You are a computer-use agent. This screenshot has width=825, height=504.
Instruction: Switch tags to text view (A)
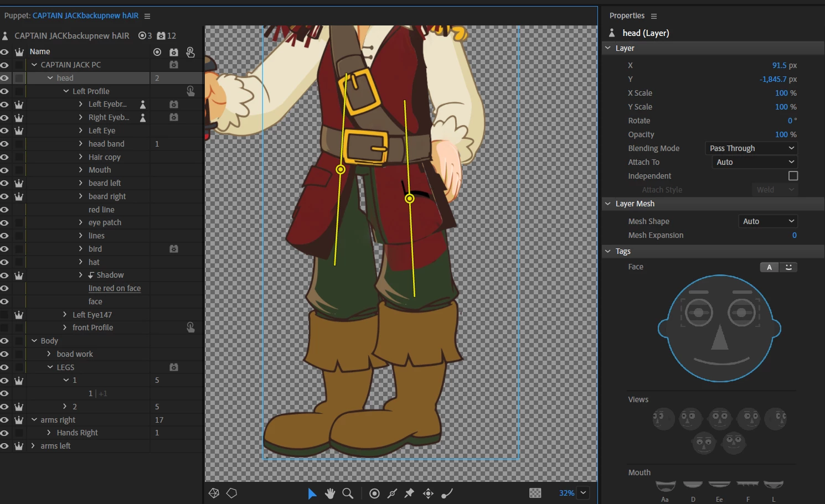769,267
